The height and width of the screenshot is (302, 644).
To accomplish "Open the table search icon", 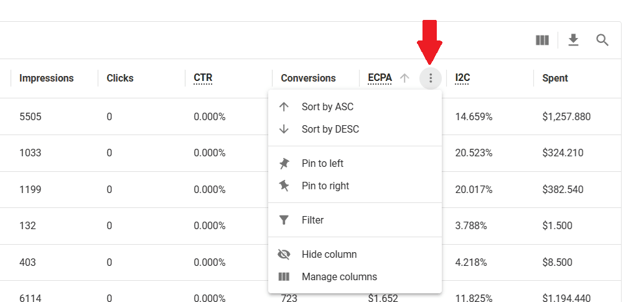I will pos(602,40).
